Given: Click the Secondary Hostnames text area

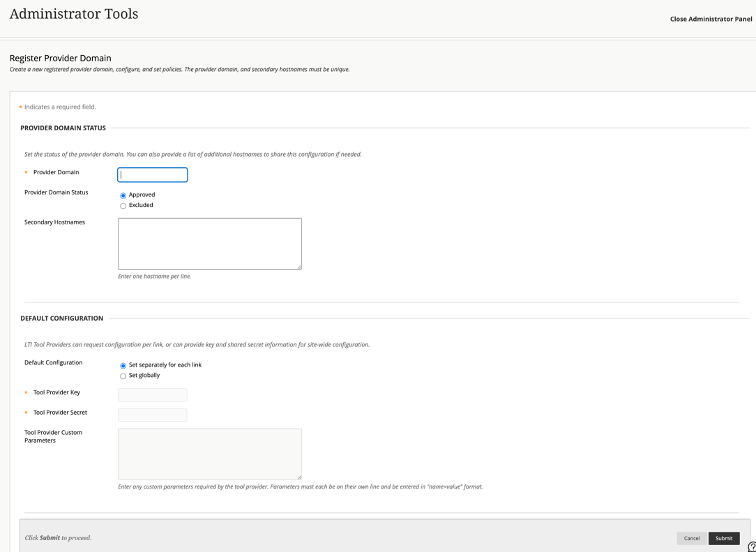Looking at the screenshot, I should point(210,244).
